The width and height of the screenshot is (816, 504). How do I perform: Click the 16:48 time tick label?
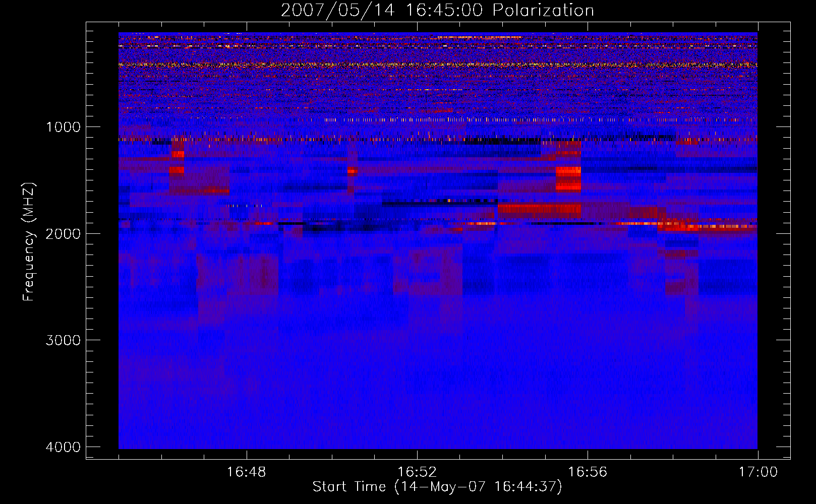pyautogui.click(x=247, y=472)
